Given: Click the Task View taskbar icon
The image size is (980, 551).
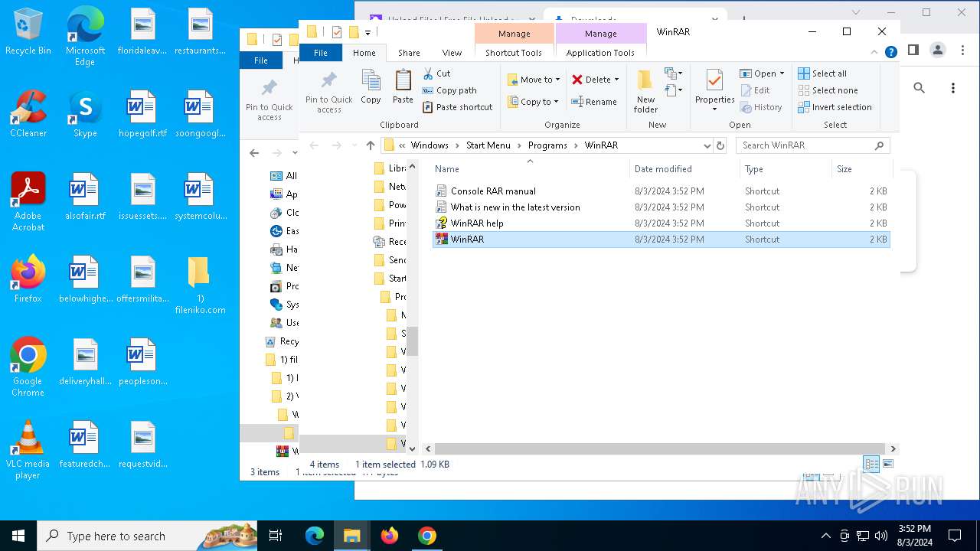Looking at the screenshot, I should [x=276, y=536].
